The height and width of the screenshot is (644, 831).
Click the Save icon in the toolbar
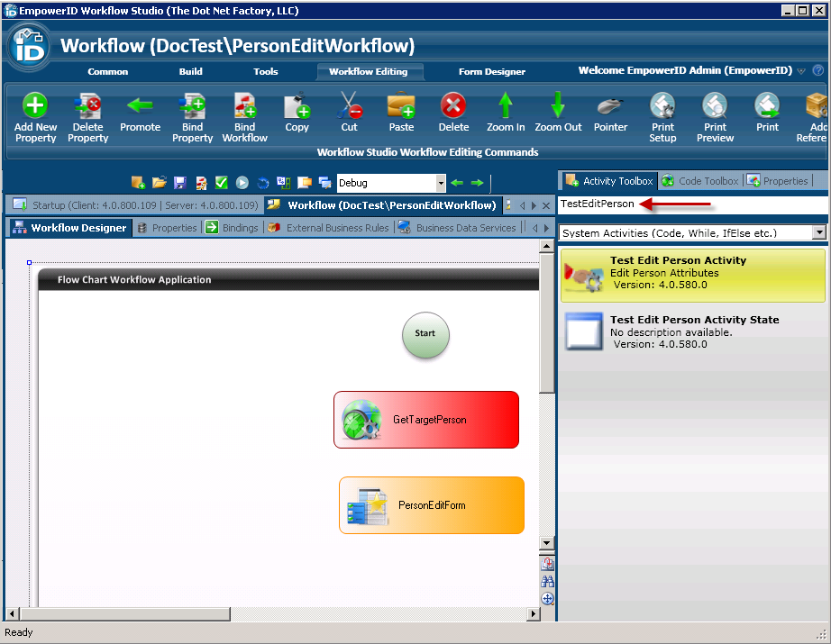click(x=178, y=180)
